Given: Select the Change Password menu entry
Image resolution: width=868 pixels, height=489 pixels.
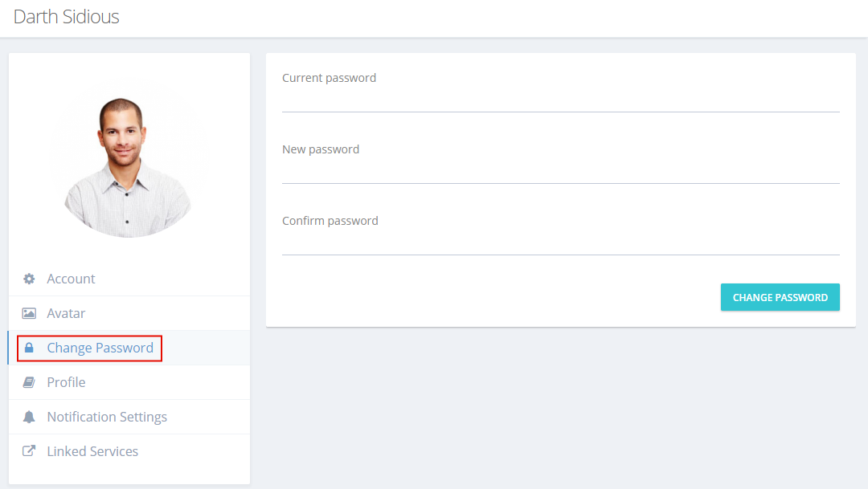Looking at the screenshot, I should point(129,348).
